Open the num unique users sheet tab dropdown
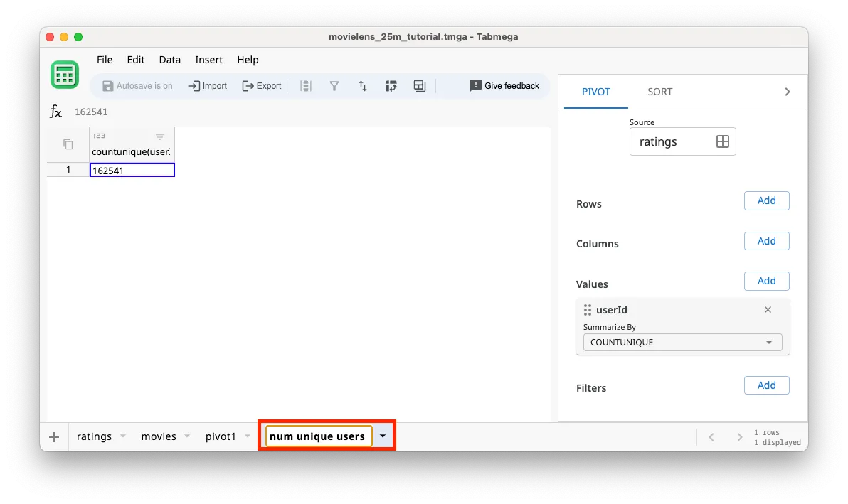Image resolution: width=848 pixels, height=504 pixels. (x=383, y=436)
